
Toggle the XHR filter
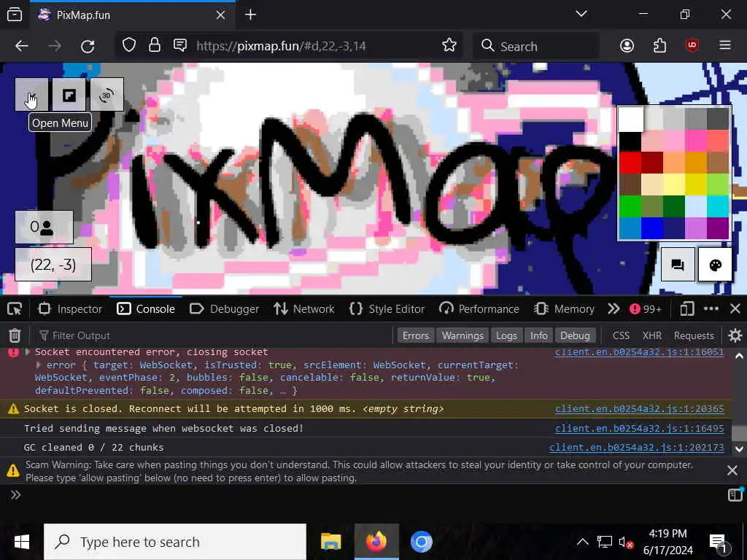click(x=651, y=335)
